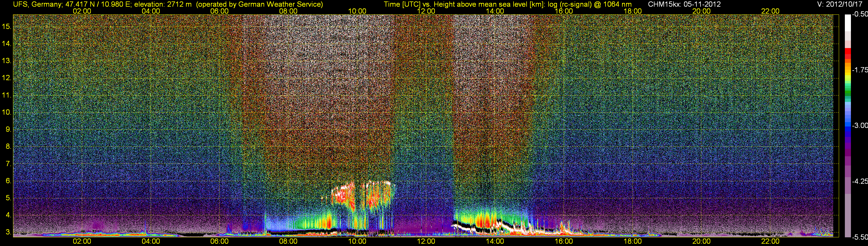Click the height axis label "4."
The height and width of the screenshot is (246, 868).
coord(8,215)
